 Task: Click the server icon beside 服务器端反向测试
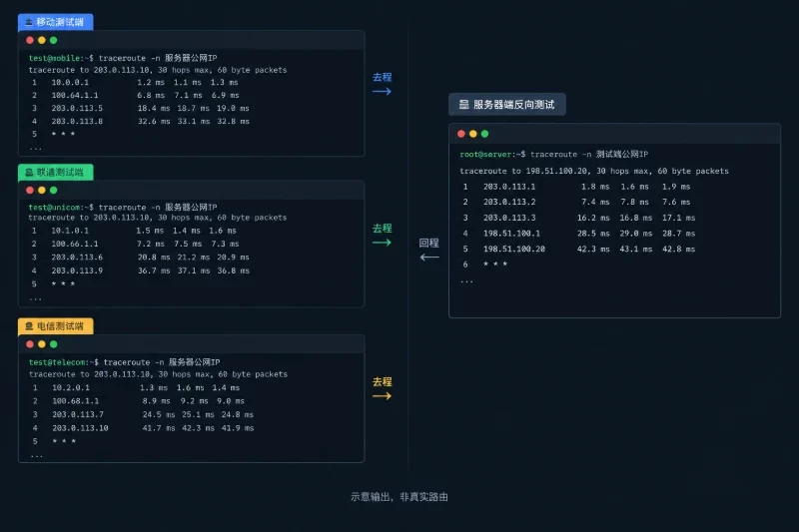coord(463,105)
